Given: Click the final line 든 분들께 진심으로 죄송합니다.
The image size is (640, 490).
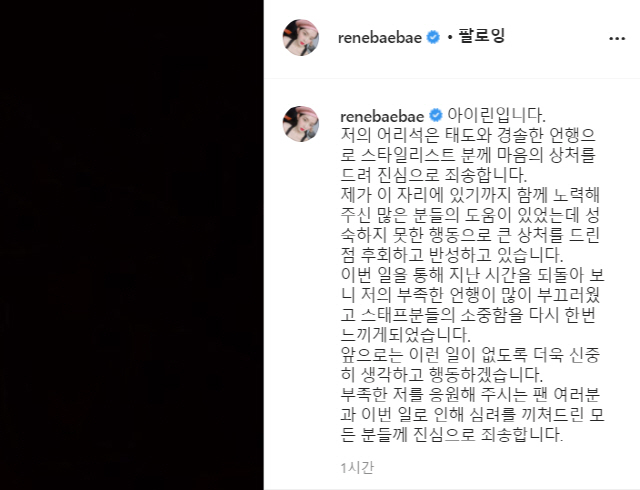Looking at the screenshot, I should tap(452, 435).
